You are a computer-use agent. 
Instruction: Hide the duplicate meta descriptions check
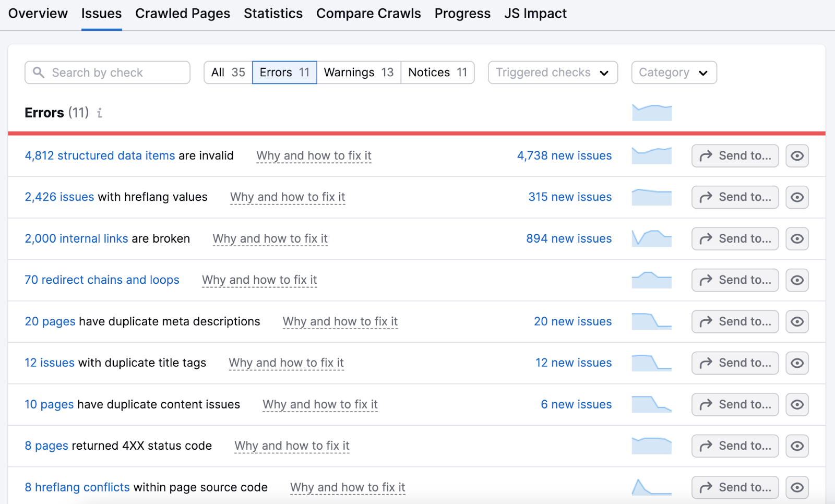coord(797,321)
